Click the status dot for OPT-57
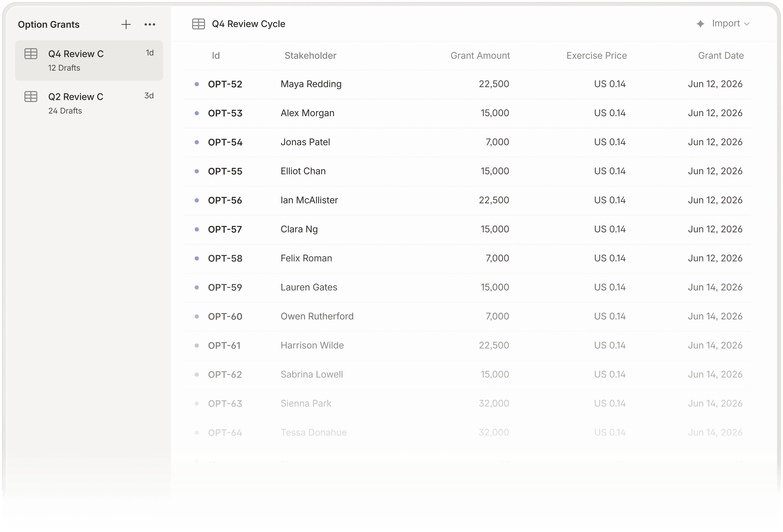This screenshot has height=532, width=783. click(197, 229)
